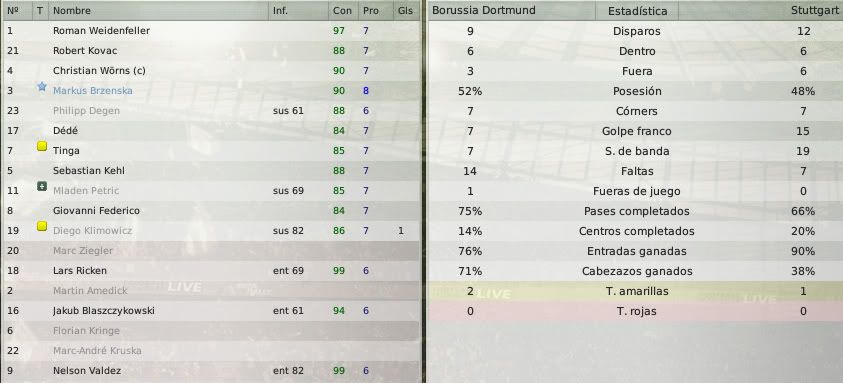
Task: Click Tinga's yellow card icon
Action: [42, 146]
